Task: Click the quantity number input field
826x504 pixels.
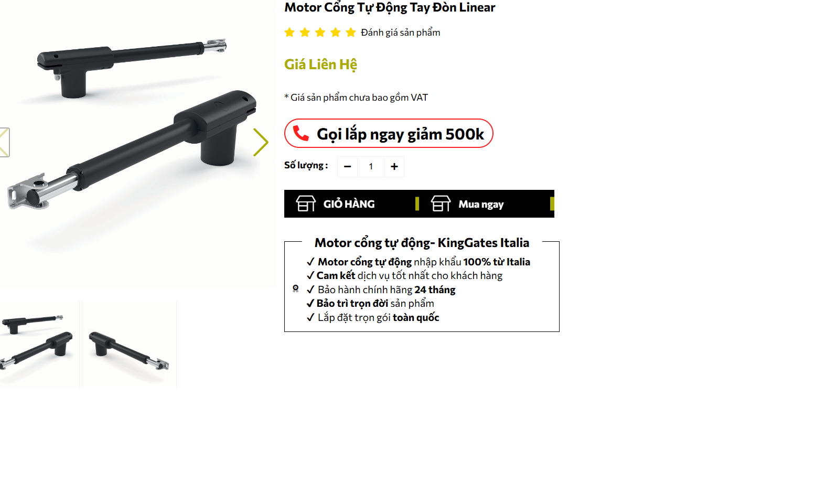Action: click(371, 167)
